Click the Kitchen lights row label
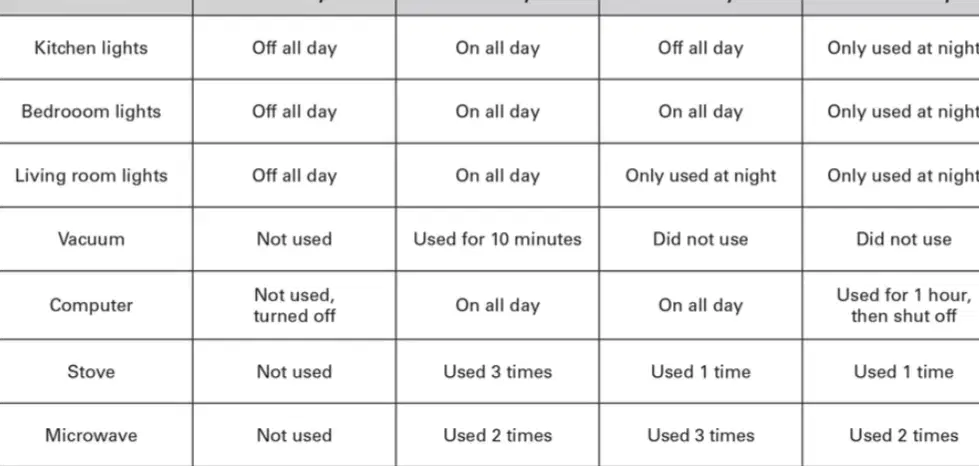The width and height of the screenshot is (979, 466). [91, 48]
